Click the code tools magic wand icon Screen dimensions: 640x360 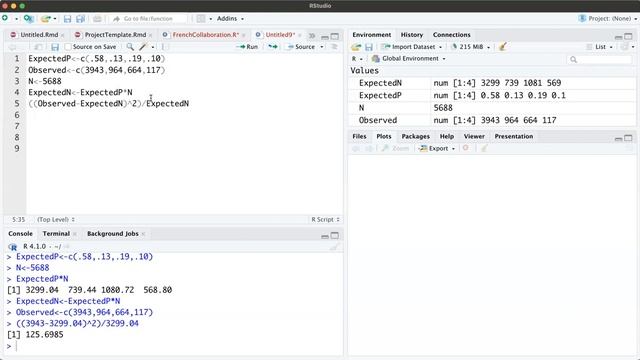[143, 47]
